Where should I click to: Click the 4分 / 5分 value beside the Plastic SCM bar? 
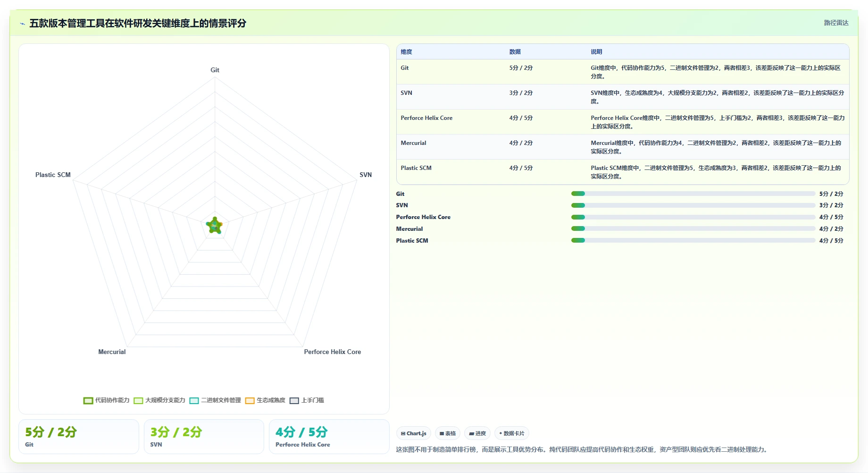pos(831,241)
